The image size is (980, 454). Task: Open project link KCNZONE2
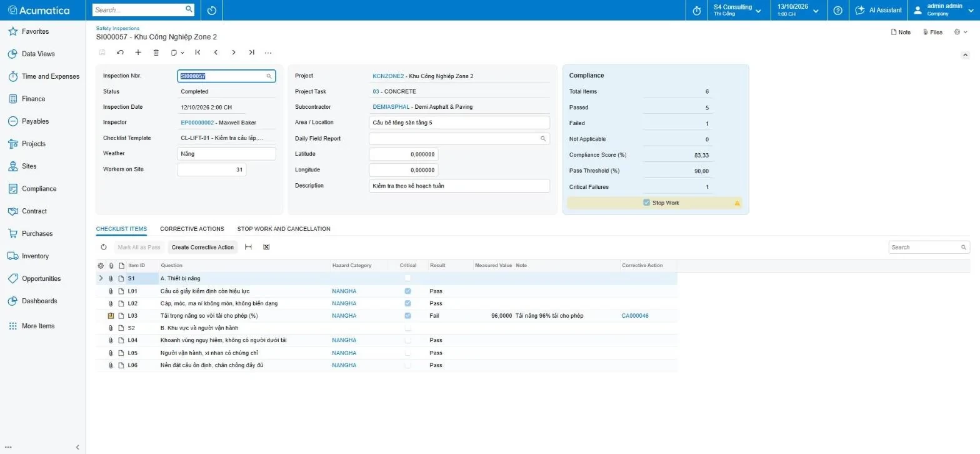coord(388,76)
